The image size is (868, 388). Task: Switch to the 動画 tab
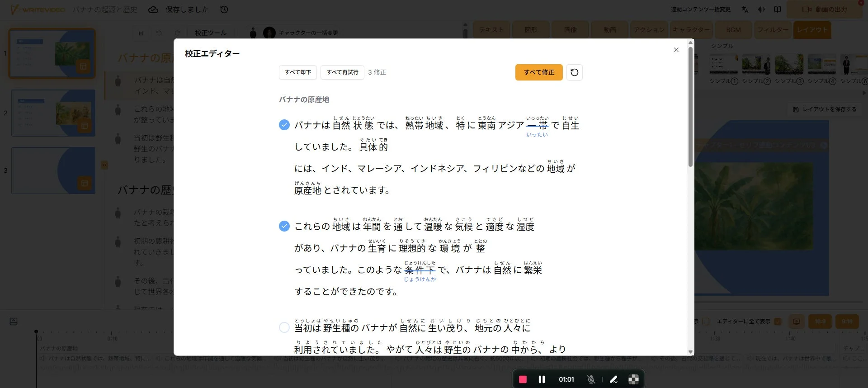609,30
